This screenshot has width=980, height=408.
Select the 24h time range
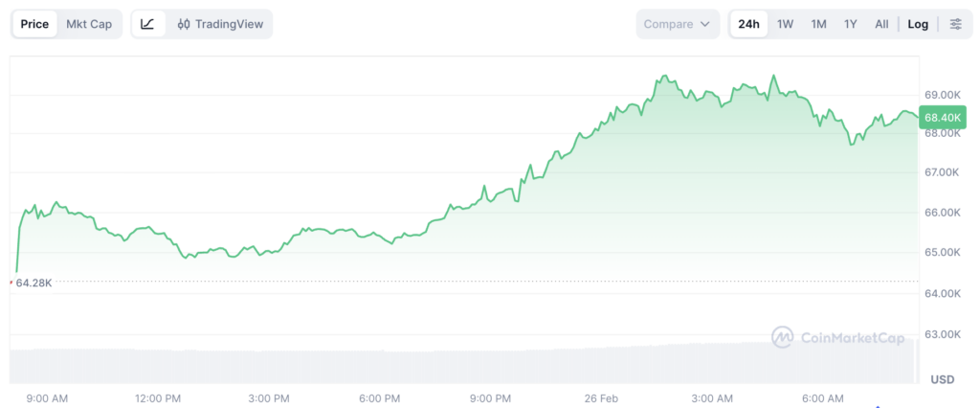[748, 24]
